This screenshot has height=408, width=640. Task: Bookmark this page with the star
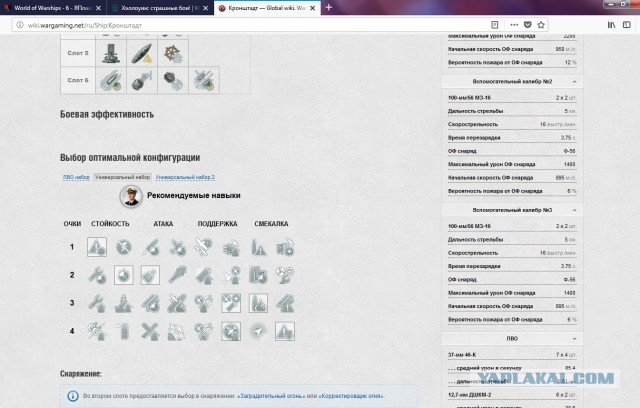541,25
